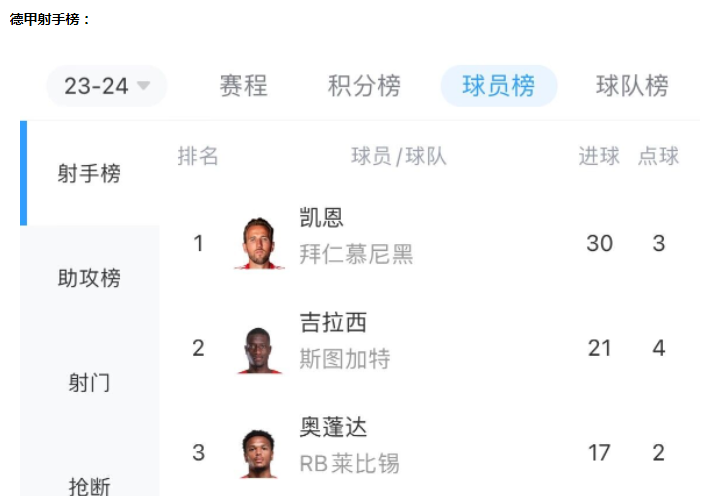This screenshot has height=496, width=707.
Task: Switch to the 赛程 tab
Action: 243,86
